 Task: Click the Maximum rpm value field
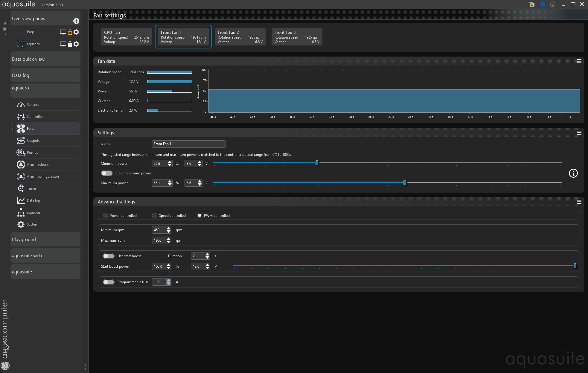(x=159, y=240)
